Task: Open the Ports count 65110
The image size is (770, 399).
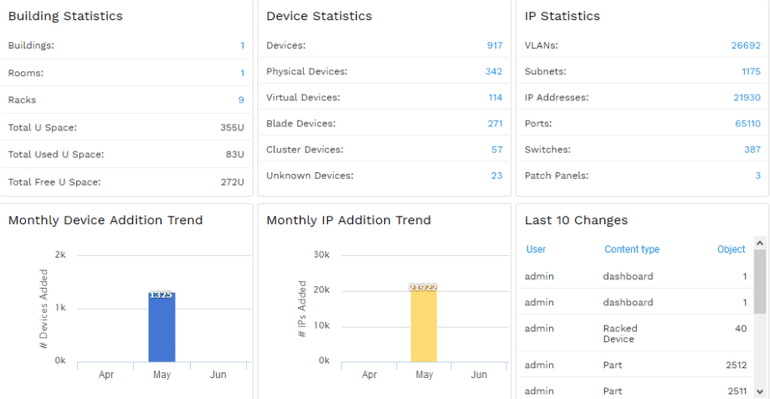Action: tap(747, 124)
